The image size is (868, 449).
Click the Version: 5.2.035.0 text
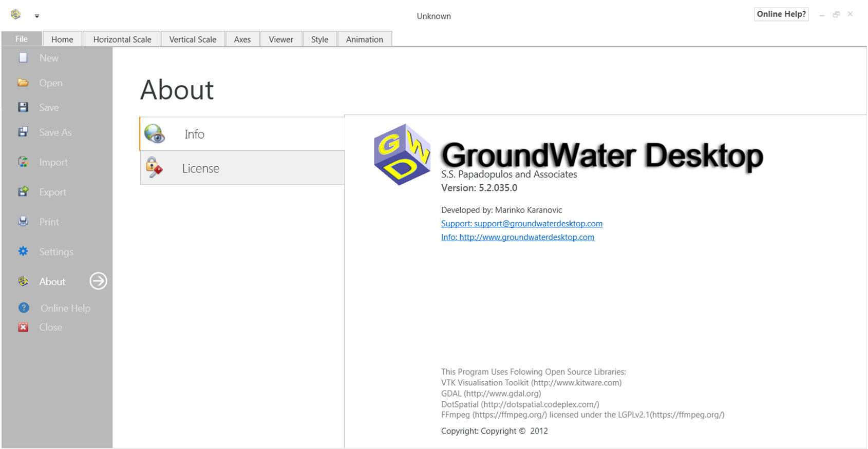pos(479,188)
